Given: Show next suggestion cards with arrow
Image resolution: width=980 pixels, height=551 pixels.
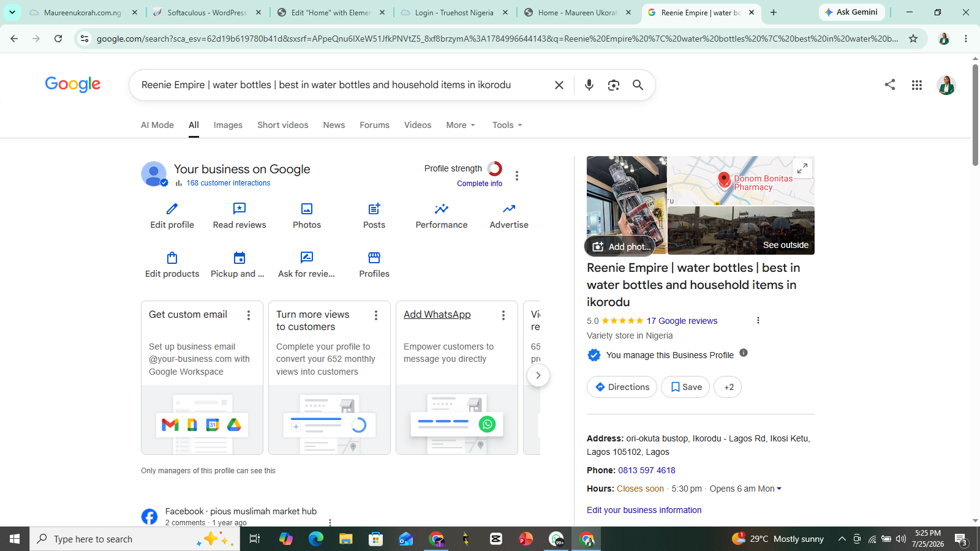Looking at the screenshot, I should pos(538,375).
